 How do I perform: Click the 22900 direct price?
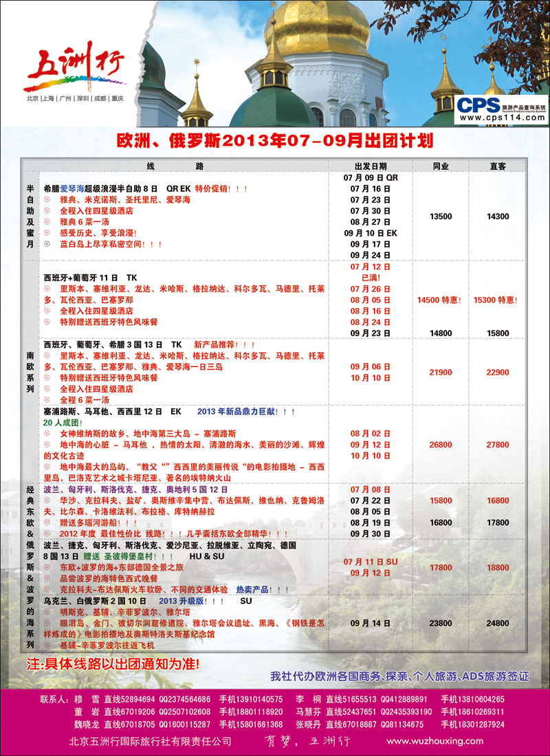tap(498, 373)
